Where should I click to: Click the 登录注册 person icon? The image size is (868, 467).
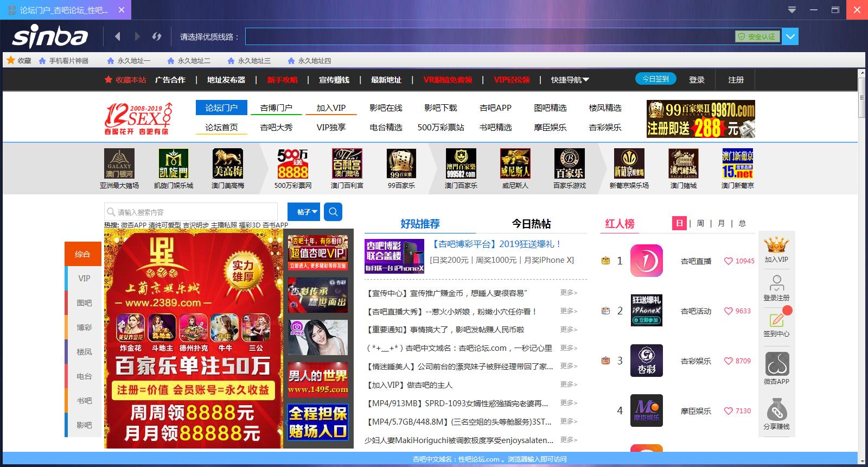coord(776,283)
